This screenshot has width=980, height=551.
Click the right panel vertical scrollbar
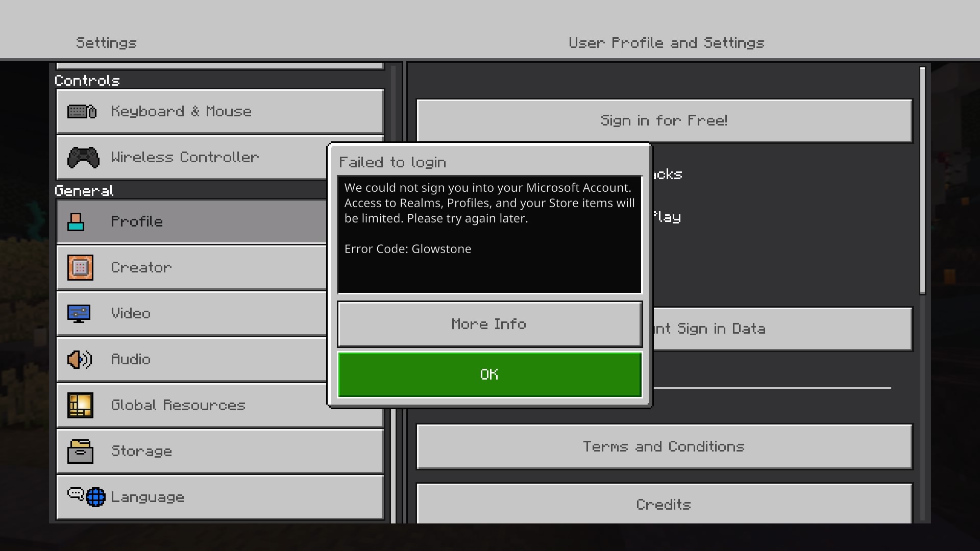(922, 181)
